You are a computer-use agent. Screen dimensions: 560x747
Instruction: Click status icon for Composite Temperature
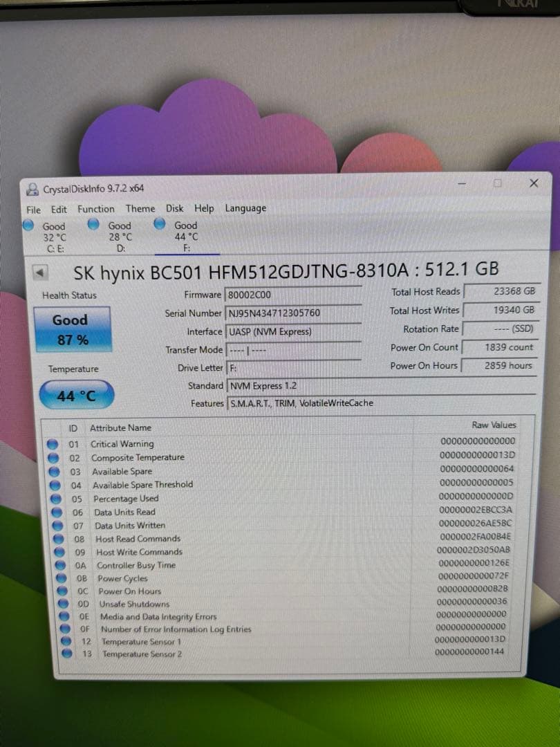[x=53, y=459]
